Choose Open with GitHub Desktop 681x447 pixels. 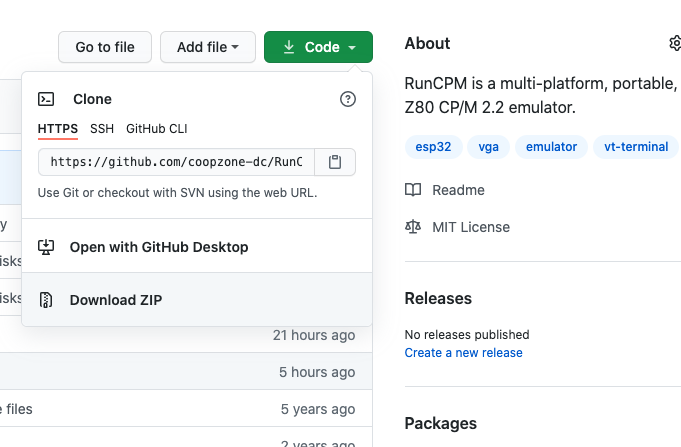pyautogui.click(x=197, y=247)
